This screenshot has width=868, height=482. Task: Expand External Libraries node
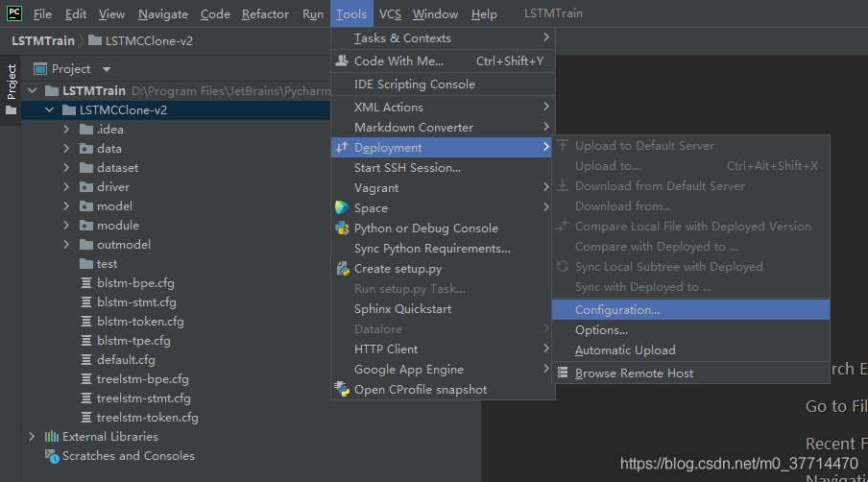coord(32,437)
